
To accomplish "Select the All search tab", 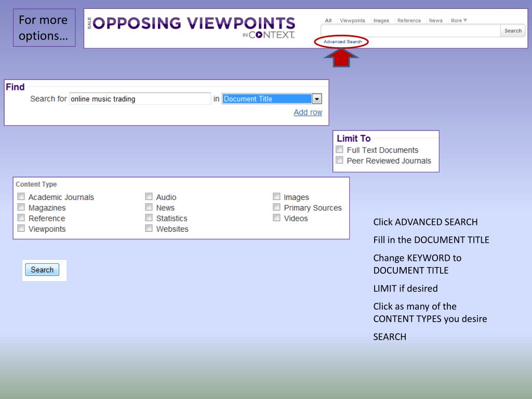I will point(328,21).
